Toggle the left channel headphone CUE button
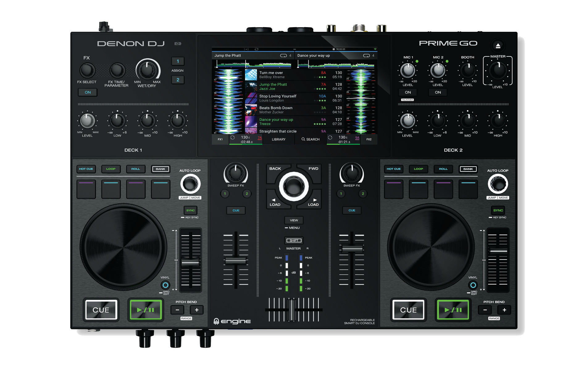 tap(236, 211)
